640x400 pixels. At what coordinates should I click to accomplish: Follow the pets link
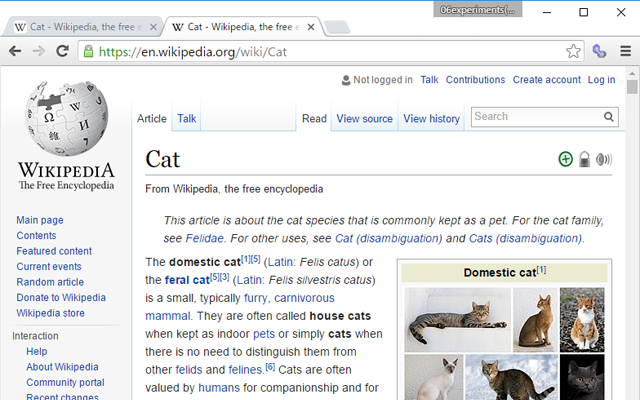(264, 334)
